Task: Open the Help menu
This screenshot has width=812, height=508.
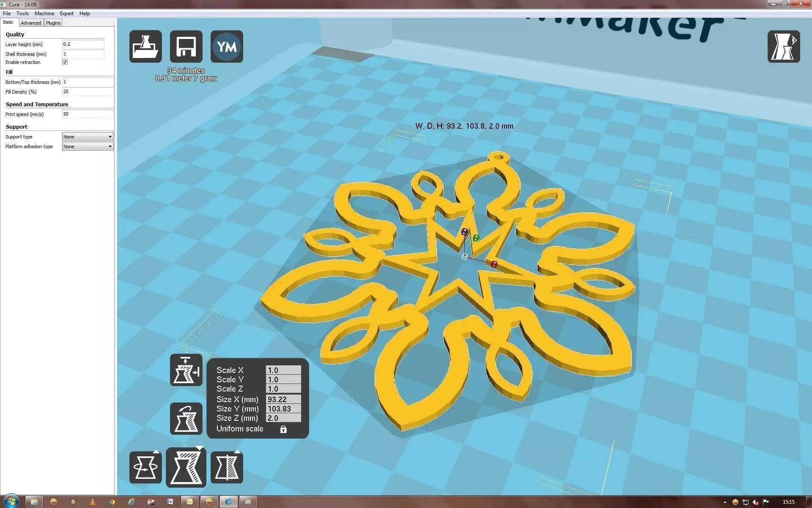Action: tap(85, 14)
